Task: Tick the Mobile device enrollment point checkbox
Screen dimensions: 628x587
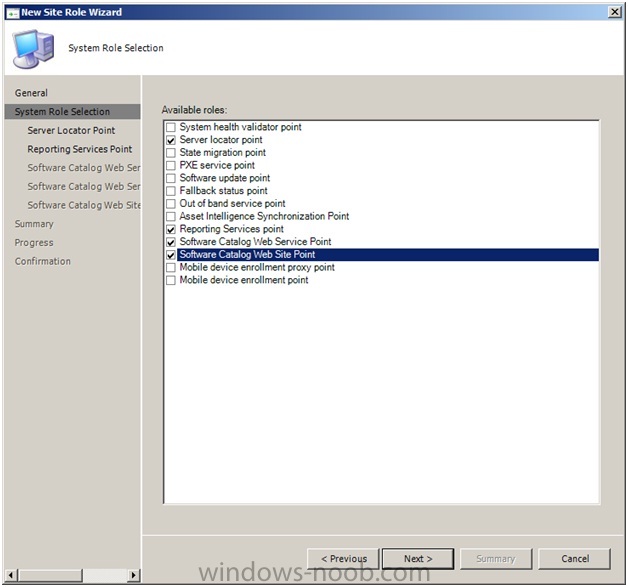Action: [x=171, y=280]
